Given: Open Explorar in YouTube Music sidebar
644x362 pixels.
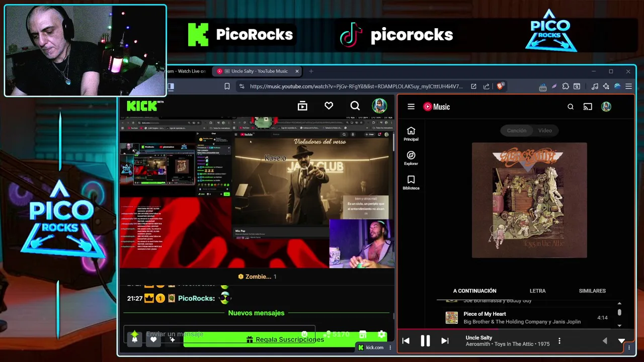Looking at the screenshot, I should (x=411, y=158).
